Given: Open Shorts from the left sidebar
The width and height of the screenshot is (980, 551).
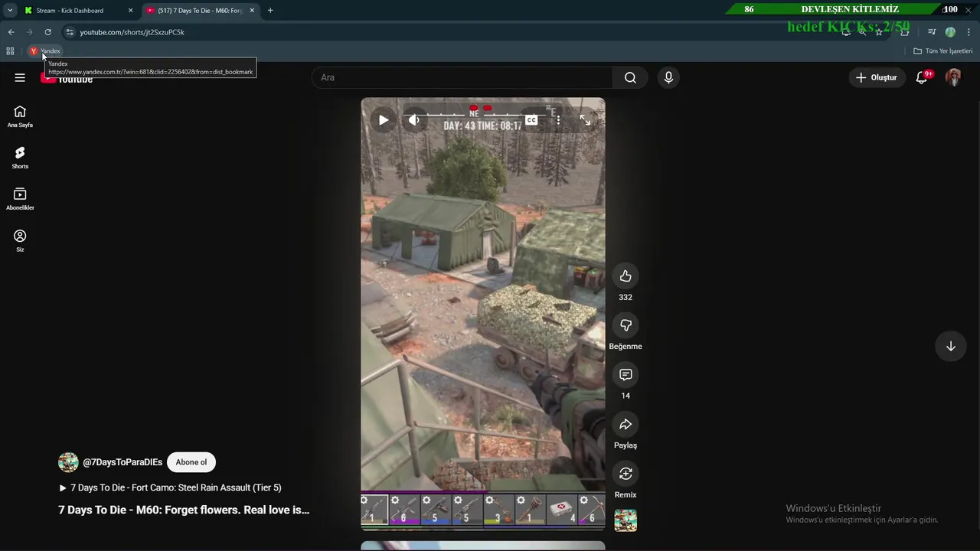Looking at the screenshot, I should coord(20,158).
